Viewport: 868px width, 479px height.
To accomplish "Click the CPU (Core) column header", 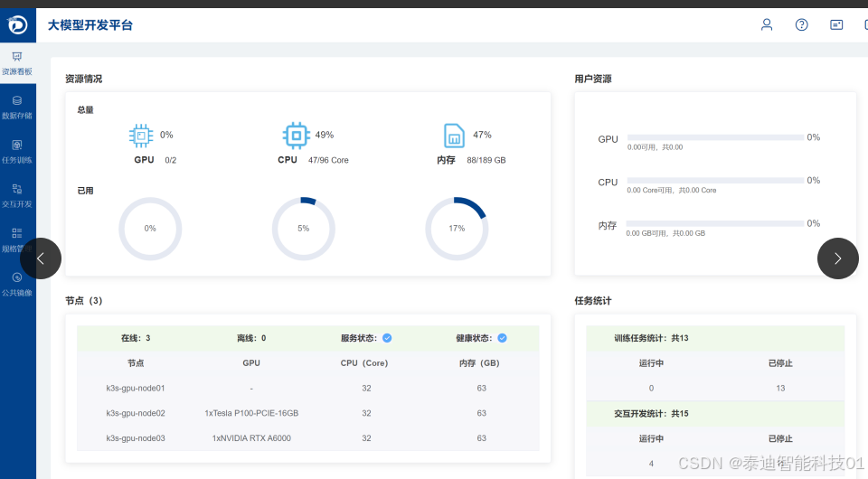I will click(x=364, y=363).
